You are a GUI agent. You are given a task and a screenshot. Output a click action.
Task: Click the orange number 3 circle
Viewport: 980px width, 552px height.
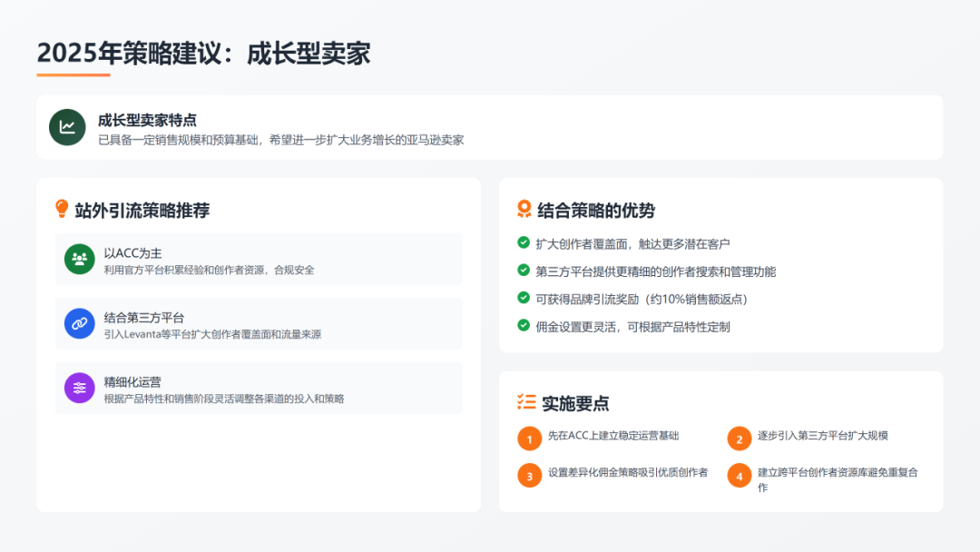(529, 476)
